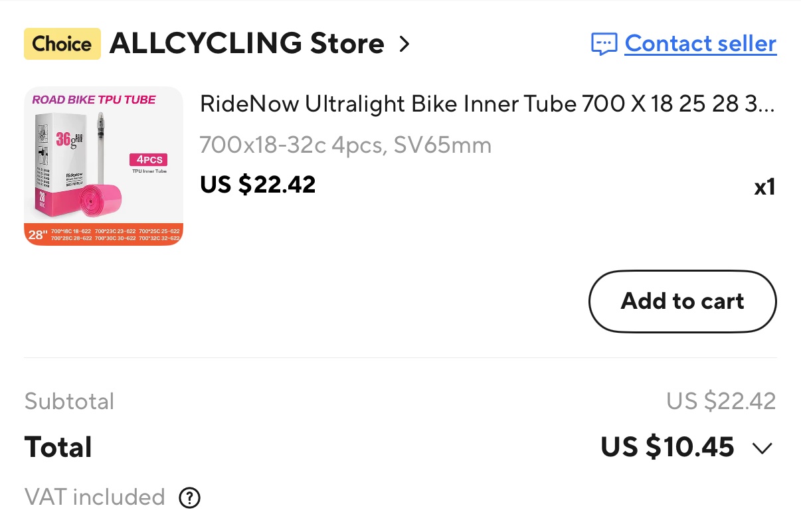Click the US $10.45 total amount
This screenshot has height=532, width=801.
point(667,447)
